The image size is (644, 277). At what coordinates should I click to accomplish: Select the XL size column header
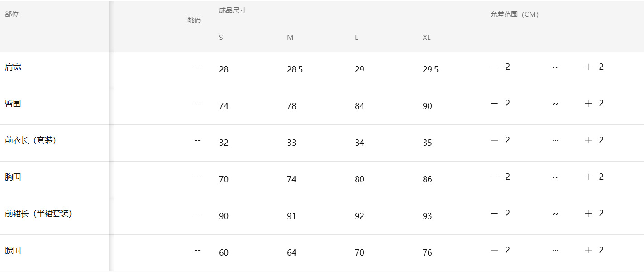click(x=426, y=38)
